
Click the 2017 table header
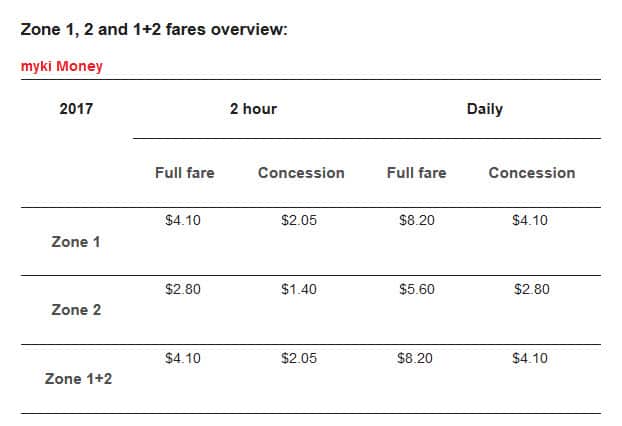[76, 109]
